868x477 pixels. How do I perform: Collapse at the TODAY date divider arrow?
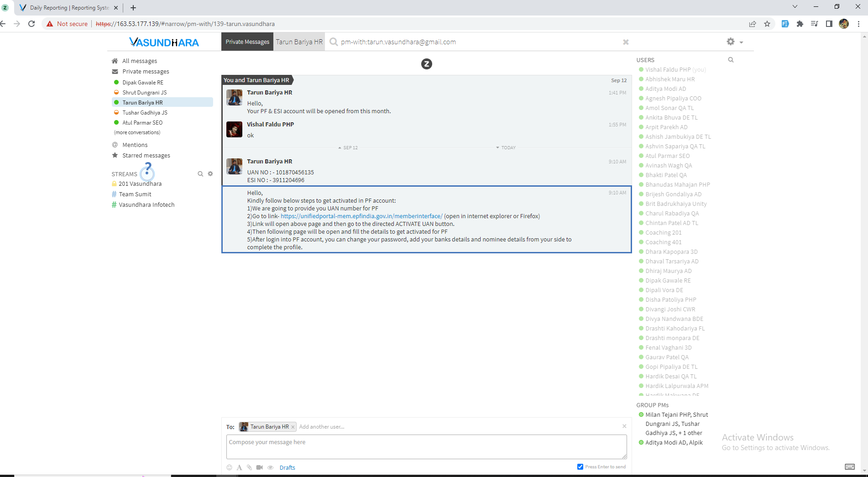(x=497, y=147)
